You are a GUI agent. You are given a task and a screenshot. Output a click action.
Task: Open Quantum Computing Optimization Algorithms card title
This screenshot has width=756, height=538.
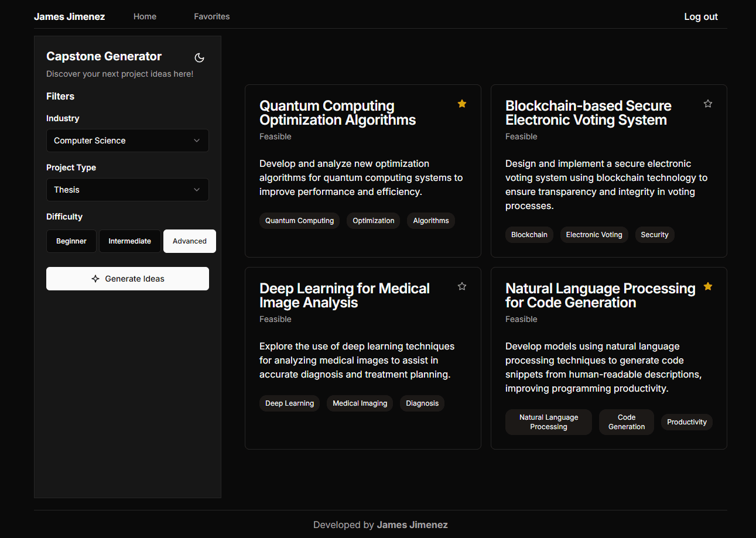338,113
